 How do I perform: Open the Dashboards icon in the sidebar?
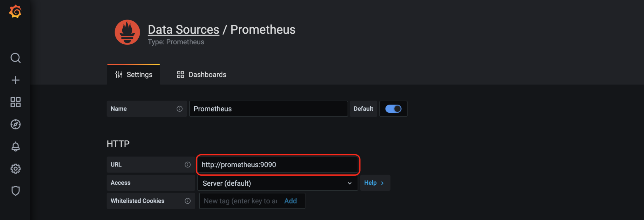point(15,102)
